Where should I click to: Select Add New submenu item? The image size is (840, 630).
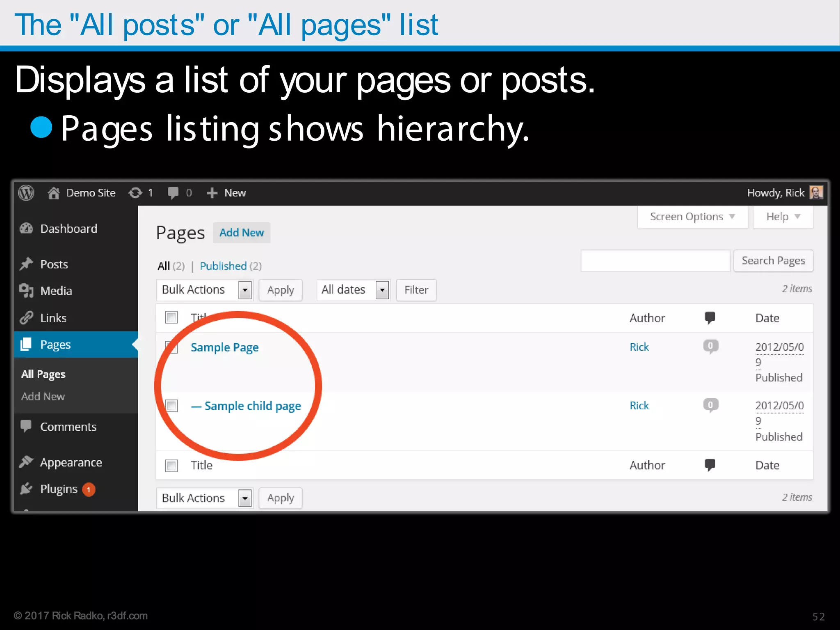click(x=43, y=396)
